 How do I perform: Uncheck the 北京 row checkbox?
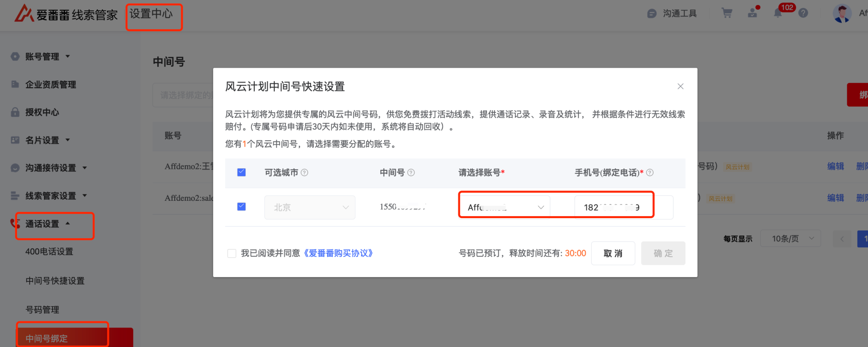coord(242,207)
